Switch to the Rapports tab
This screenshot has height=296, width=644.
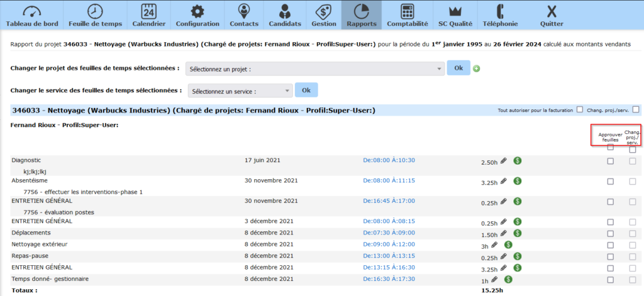coord(362,16)
